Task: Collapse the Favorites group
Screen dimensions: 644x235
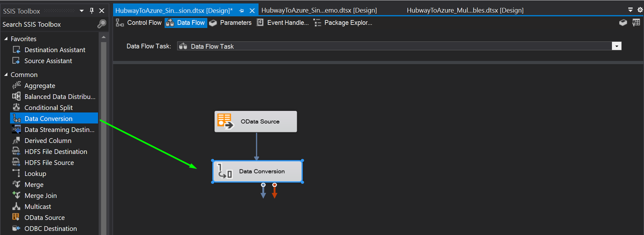Action: click(x=6, y=39)
